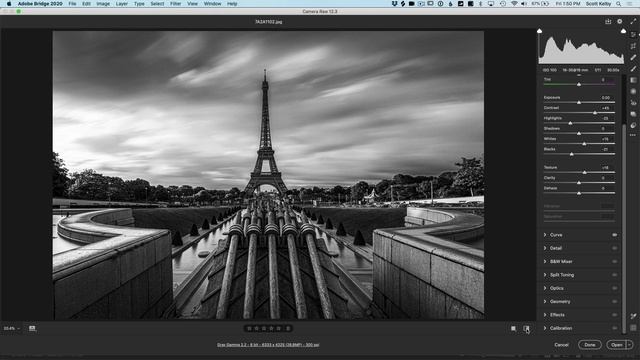The height and width of the screenshot is (360, 640).
Task: Switch to single view icon
Action: 513,329
